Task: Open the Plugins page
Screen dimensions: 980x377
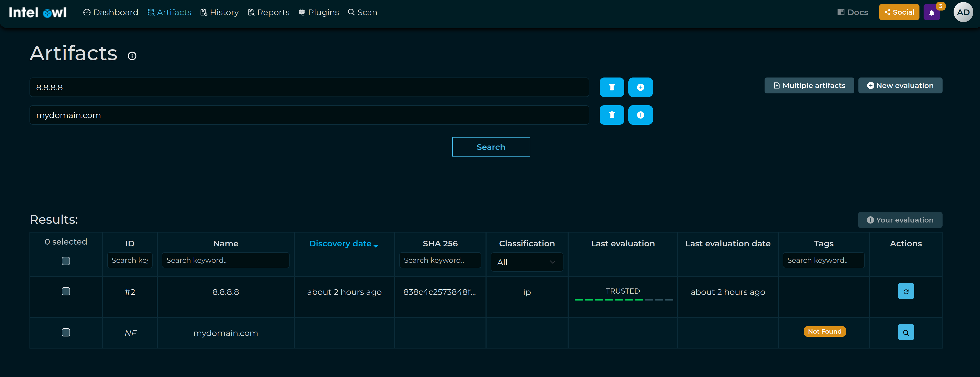Action: (319, 13)
